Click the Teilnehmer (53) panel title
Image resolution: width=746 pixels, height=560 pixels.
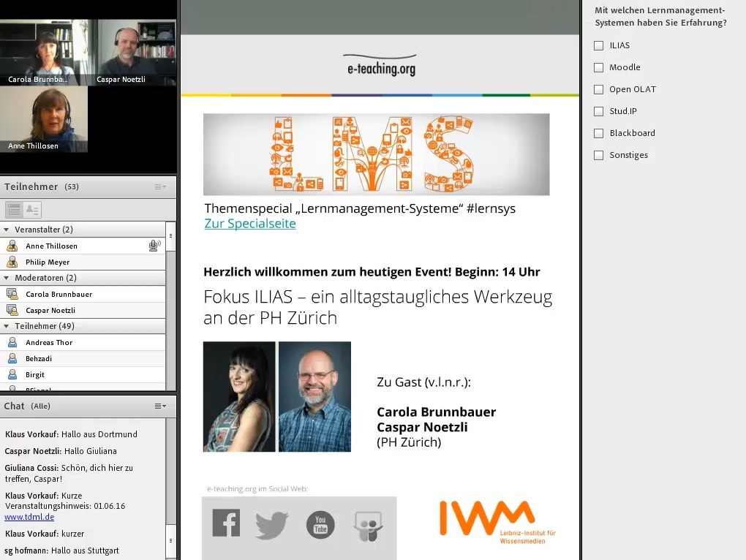[x=42, y=187]
